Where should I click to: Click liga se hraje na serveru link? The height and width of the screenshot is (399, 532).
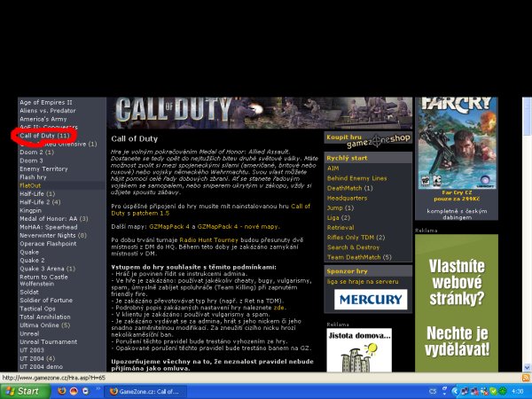tap(363, 282)
